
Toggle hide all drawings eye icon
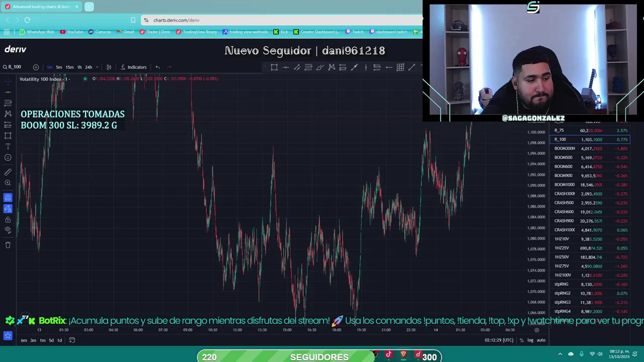tap(8, 230)
